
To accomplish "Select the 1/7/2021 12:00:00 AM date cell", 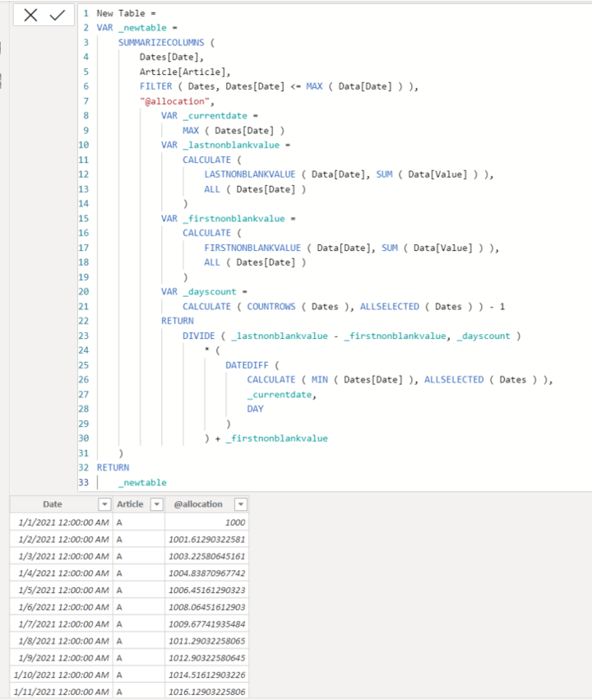I will coord(62,624).
